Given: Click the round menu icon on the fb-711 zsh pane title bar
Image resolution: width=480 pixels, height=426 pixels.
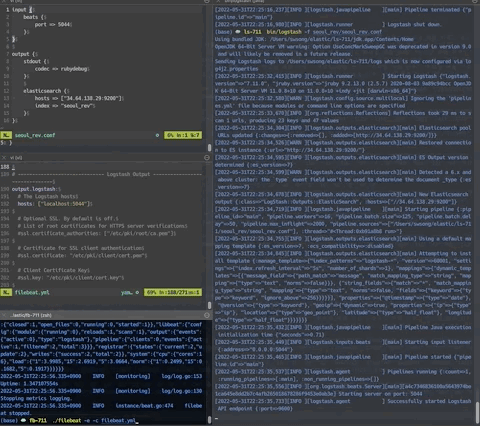Looking at the screenshot, I should pyautogui.click(x=207, y=315).
